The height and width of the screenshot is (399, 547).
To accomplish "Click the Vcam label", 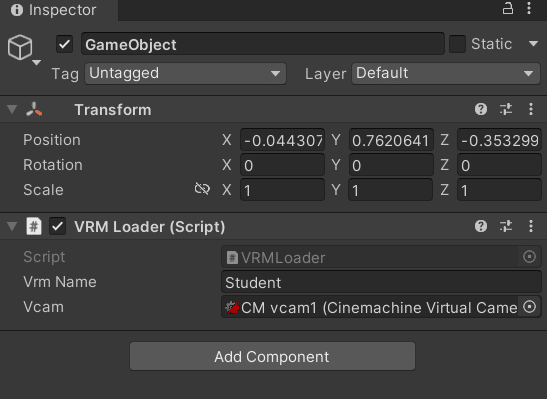I will coord(43,307).
